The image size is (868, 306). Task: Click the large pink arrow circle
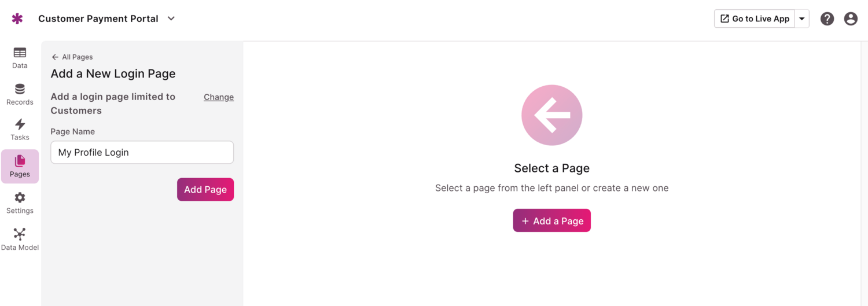(x=551, y=115)
